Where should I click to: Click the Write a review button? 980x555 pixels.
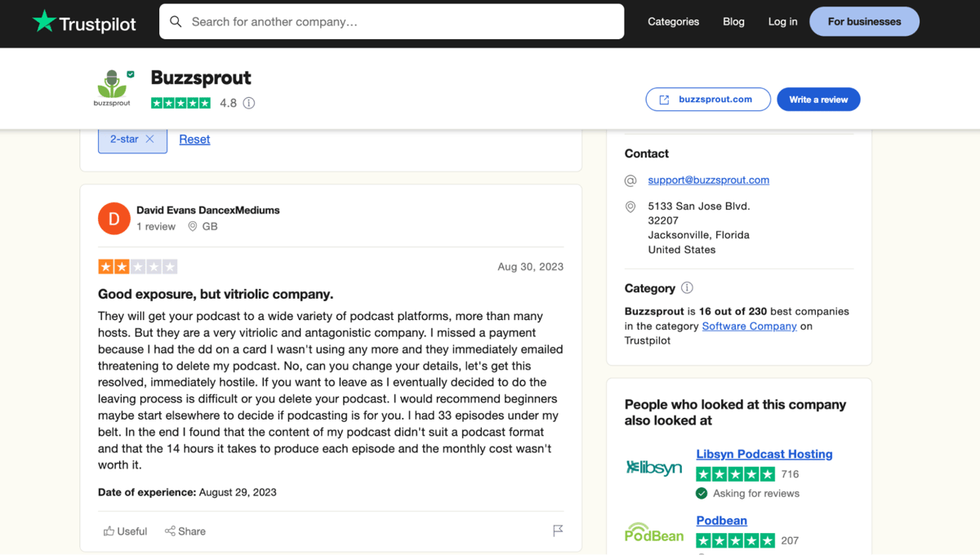[x=818, y=100]
